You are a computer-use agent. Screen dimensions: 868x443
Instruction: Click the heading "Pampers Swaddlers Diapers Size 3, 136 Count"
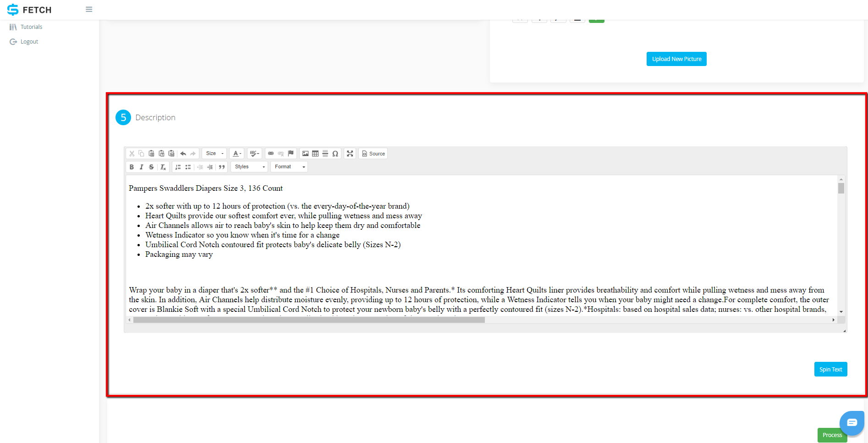pos(206,188)
